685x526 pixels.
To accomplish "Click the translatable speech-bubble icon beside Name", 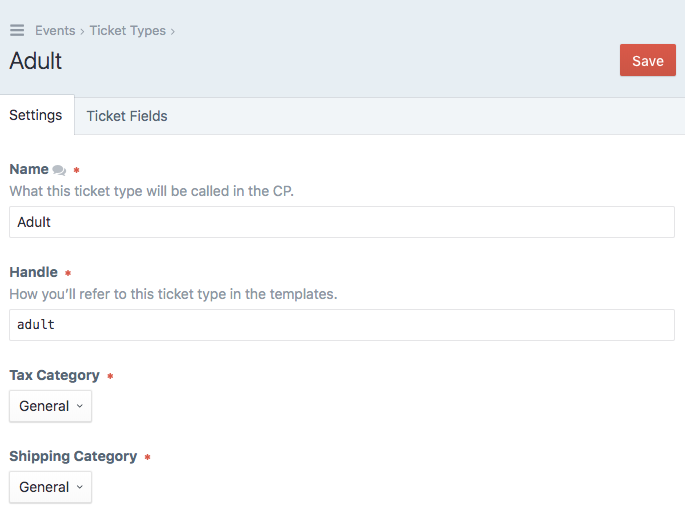I will click(59, 170).
